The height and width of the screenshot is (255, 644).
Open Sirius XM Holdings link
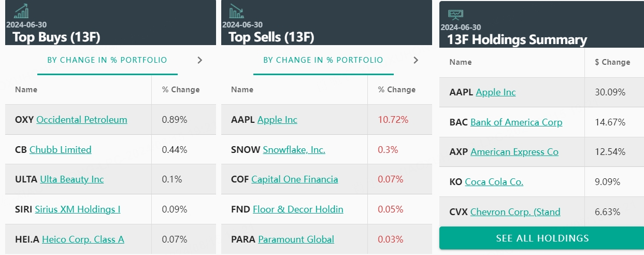[x=78, y=209]
